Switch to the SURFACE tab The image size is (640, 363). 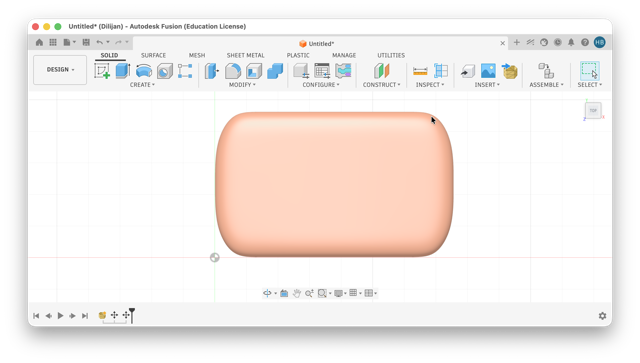coord(153,55)
